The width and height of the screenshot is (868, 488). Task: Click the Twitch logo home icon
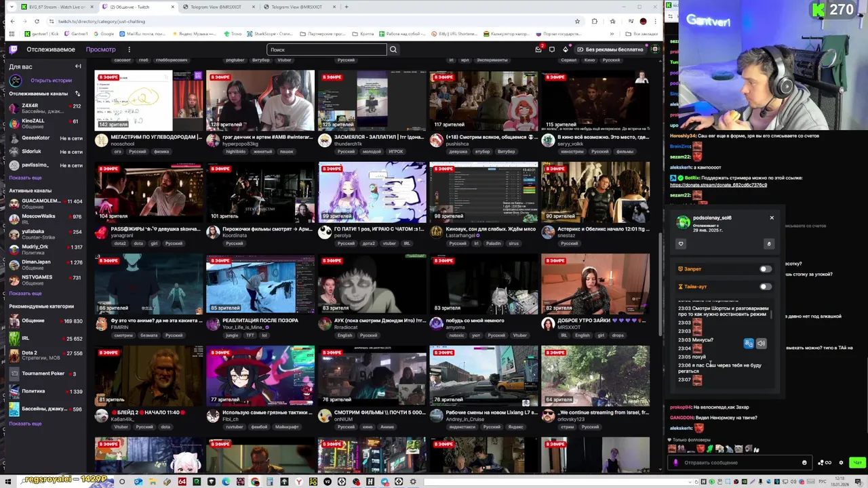click(13, 49)
